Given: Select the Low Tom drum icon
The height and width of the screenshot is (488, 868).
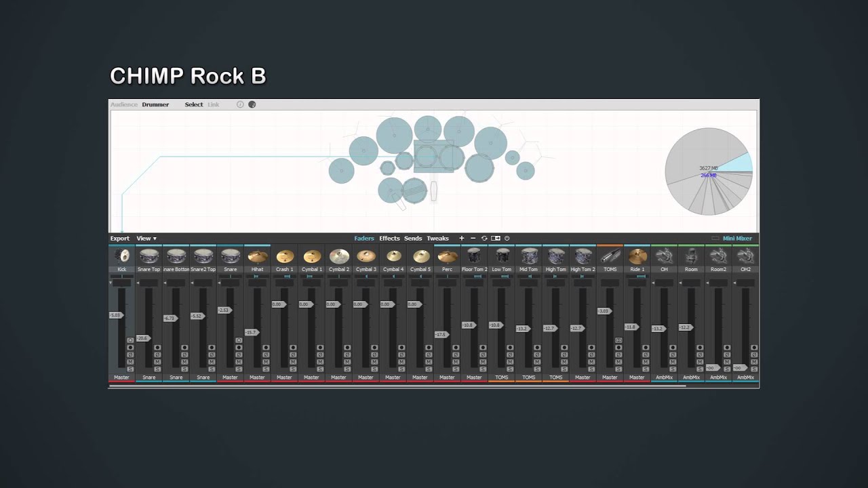Looking at the screenshot, I should (502, 256).
